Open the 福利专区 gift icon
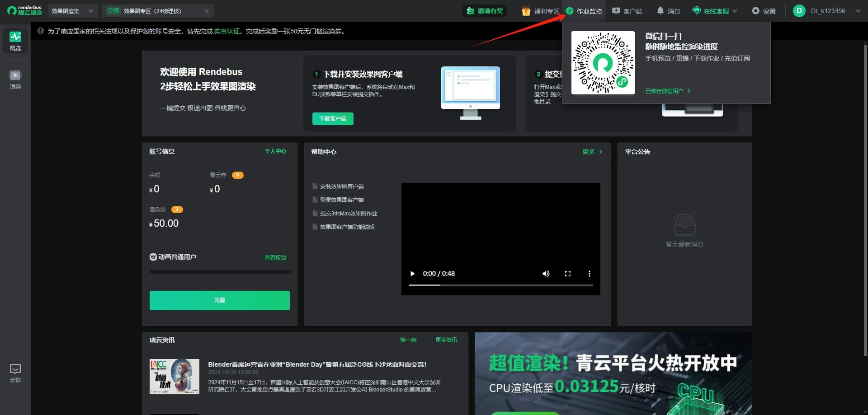Viewport: 868px width, 415px height. (x=526, y=11)
